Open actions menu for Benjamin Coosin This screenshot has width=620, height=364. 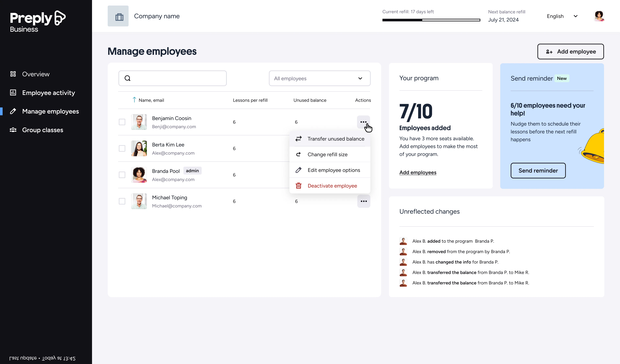pyautogui.click(x=363, y=122)
